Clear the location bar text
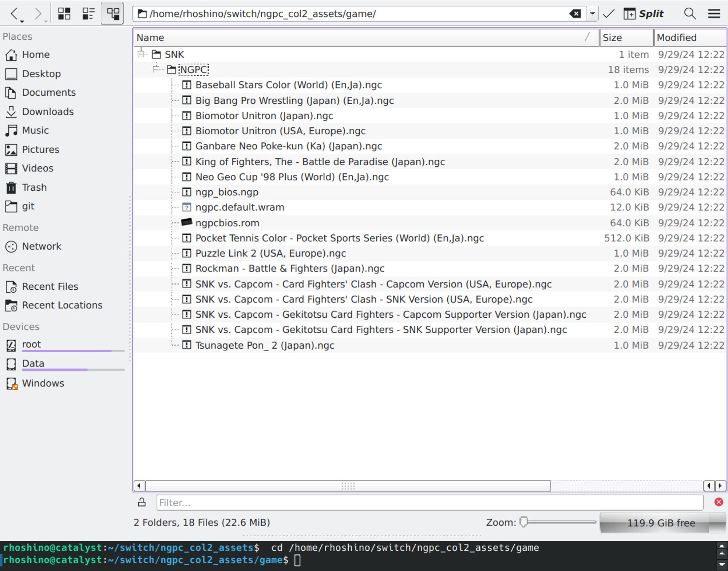Screen dimensions: 728x571 point(575,14)
